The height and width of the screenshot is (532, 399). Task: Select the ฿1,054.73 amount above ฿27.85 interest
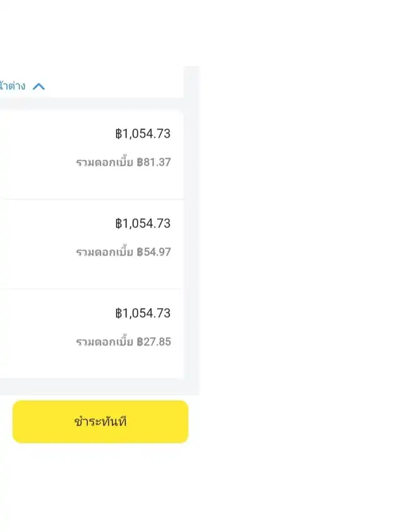point(143,313)
